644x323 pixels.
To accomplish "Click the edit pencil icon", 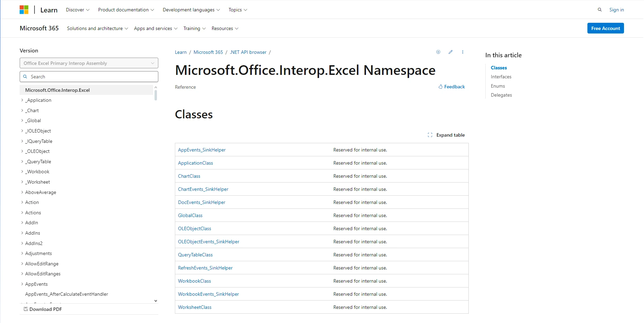I will coord(450,52).
